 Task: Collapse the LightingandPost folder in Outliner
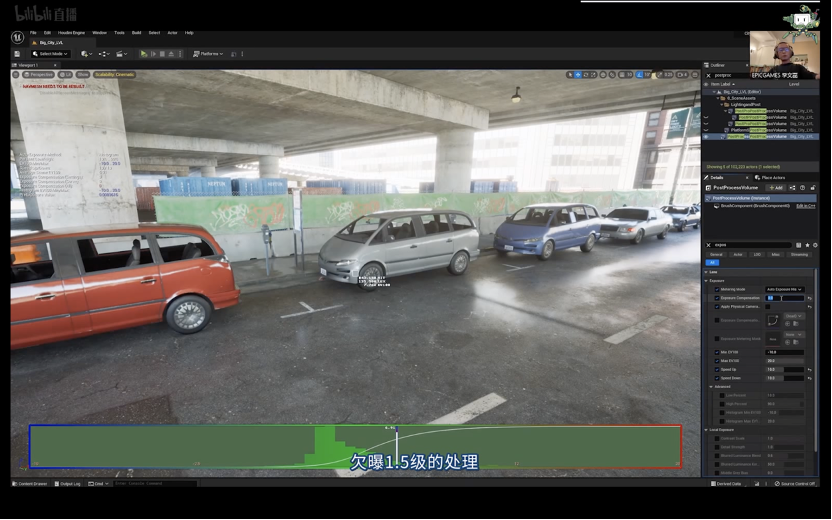point(722,105)
